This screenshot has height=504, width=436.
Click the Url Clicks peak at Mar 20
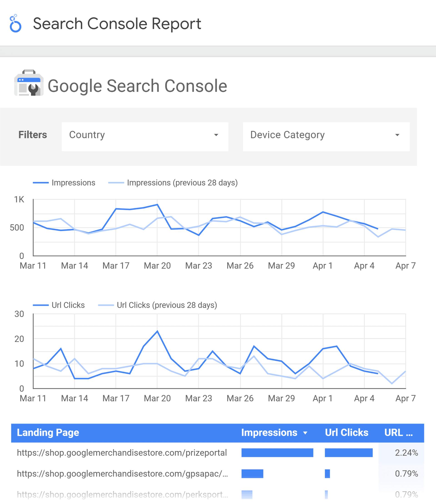157,331
